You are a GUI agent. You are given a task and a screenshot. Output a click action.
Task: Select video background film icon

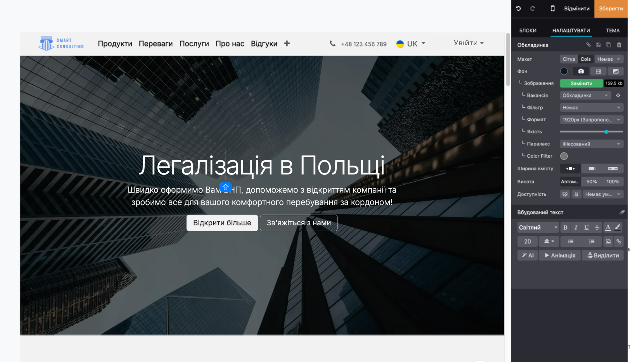pos(598,71)
